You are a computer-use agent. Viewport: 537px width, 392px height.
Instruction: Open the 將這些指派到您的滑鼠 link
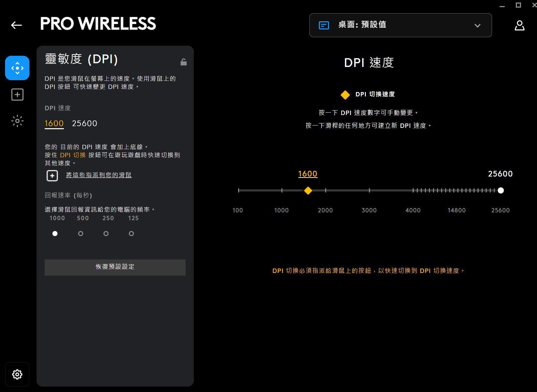point(99,175)
